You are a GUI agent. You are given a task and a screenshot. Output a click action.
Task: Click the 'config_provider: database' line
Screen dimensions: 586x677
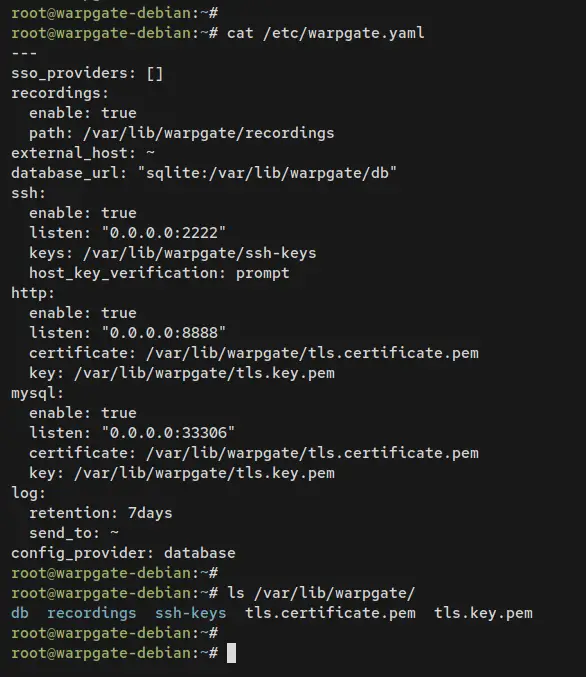tap(124, 553)
